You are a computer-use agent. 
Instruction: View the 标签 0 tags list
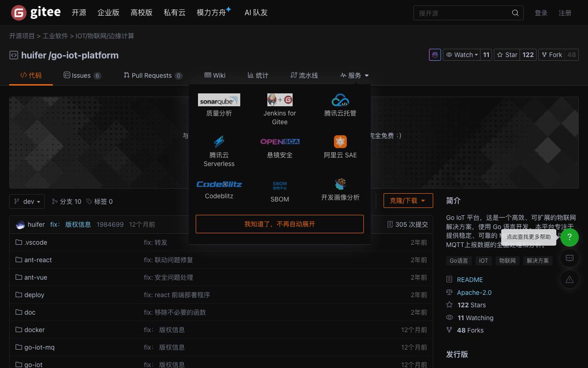tap(100, 201)
